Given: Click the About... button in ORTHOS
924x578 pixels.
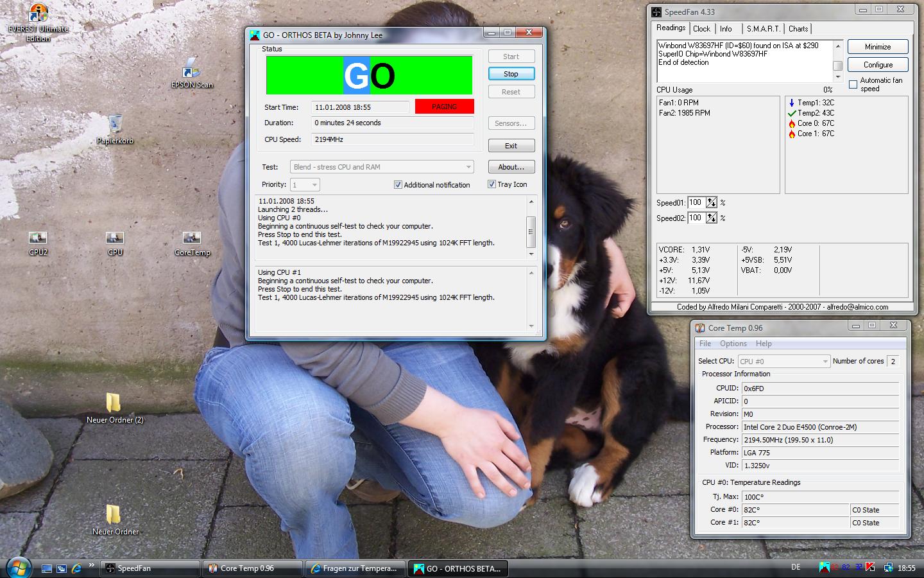Looking at the screenshot, I should pos(511,167).
